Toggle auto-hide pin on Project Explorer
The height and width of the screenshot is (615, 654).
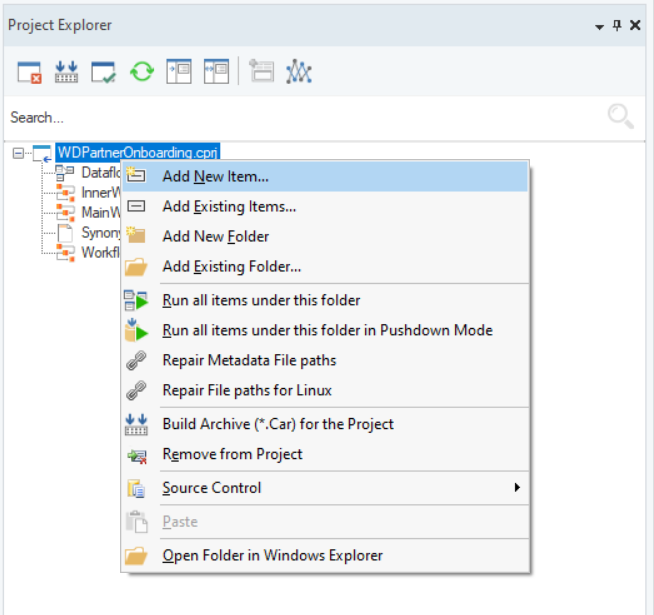(617, 25)
